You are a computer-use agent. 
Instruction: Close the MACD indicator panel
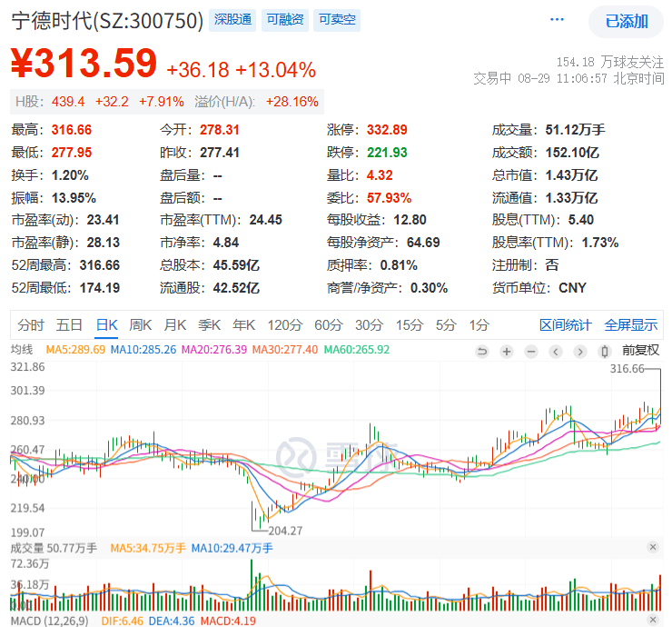coord(653,620)
